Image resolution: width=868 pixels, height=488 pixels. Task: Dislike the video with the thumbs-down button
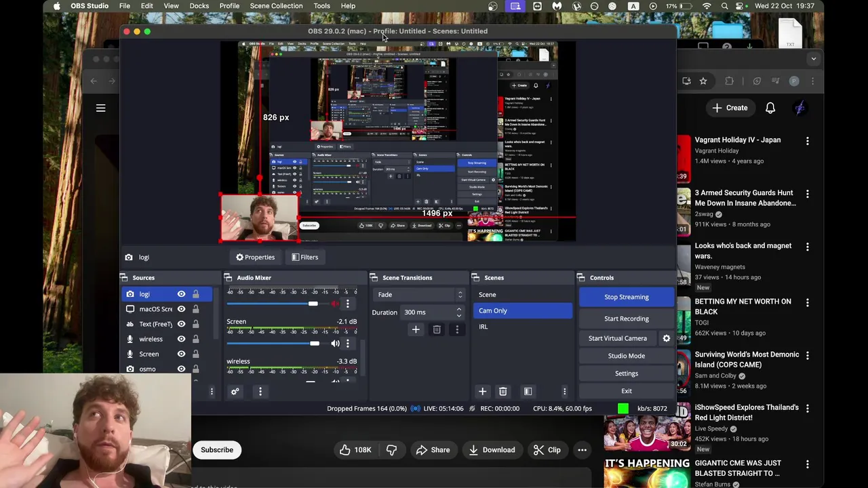coord(391,450)
